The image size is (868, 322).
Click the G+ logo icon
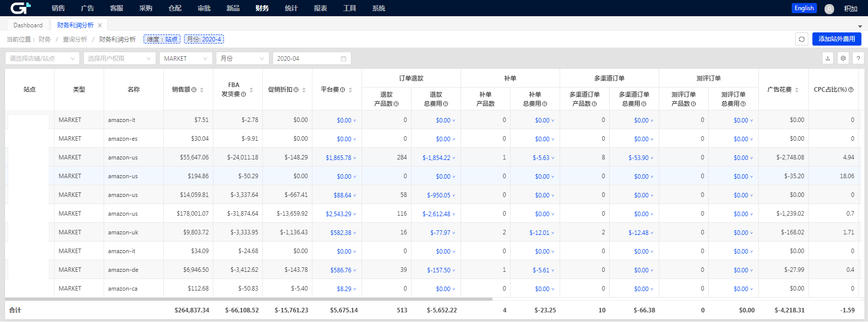21,8
